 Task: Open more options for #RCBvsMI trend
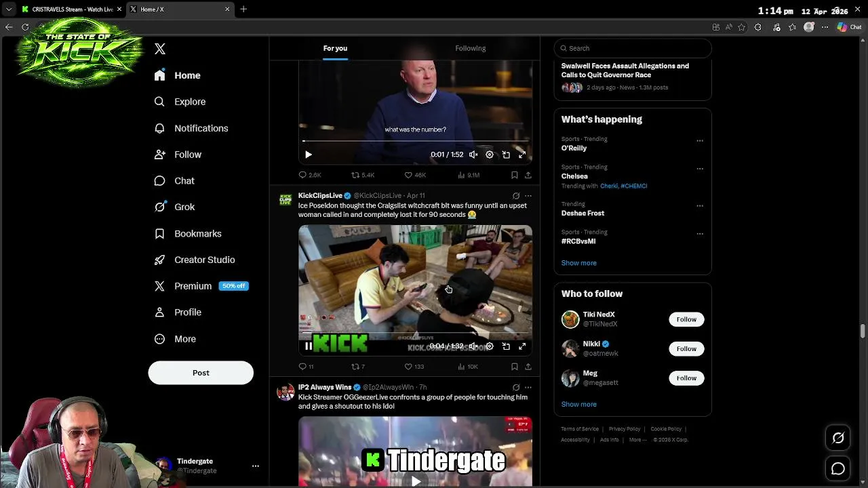(700, 234)
